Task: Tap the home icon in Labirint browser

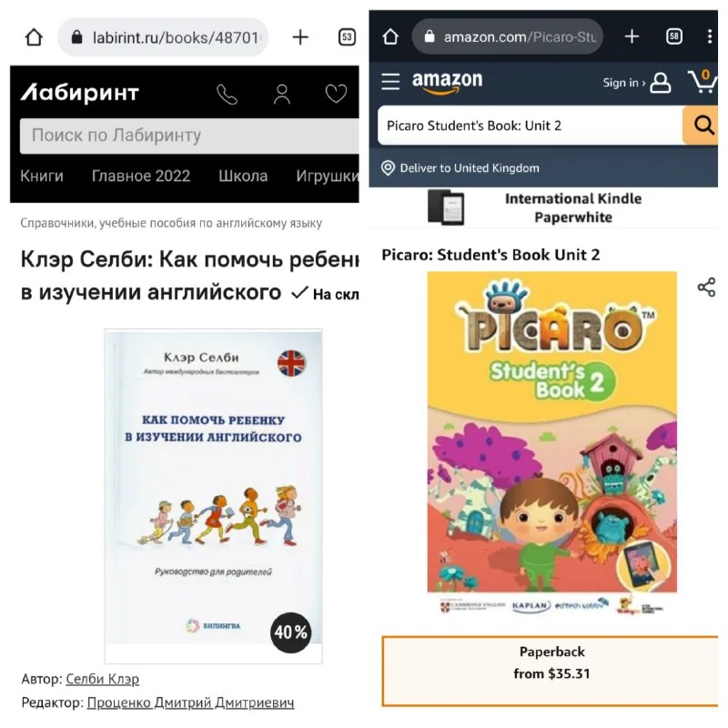Action: (x=34, y=37)
